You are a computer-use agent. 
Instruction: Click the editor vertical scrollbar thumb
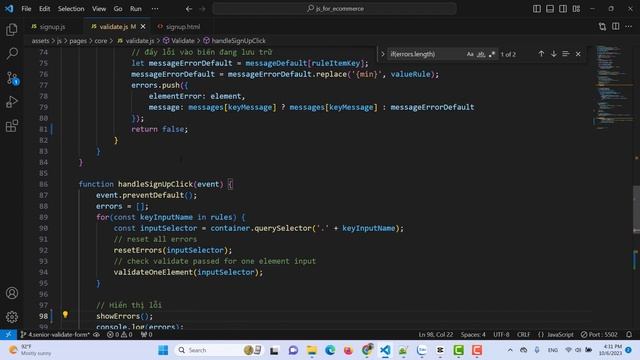[636, 209]
